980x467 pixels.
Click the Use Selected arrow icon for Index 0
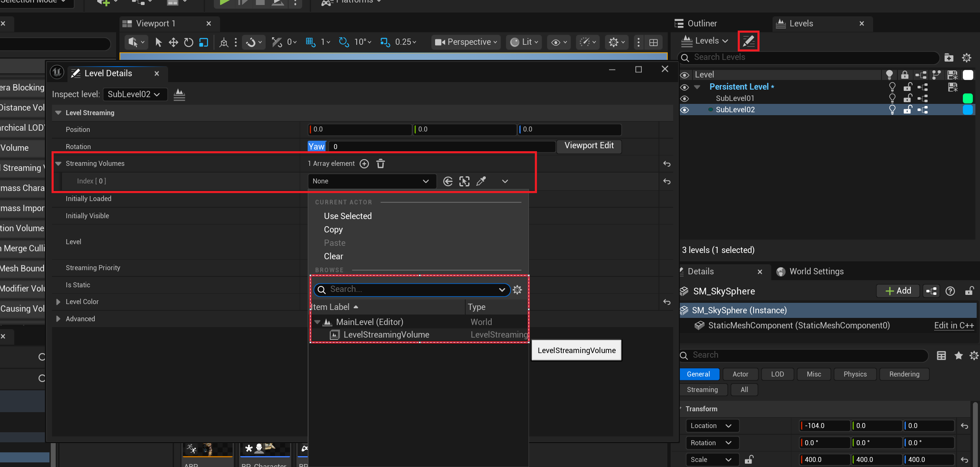pos(448,181)
